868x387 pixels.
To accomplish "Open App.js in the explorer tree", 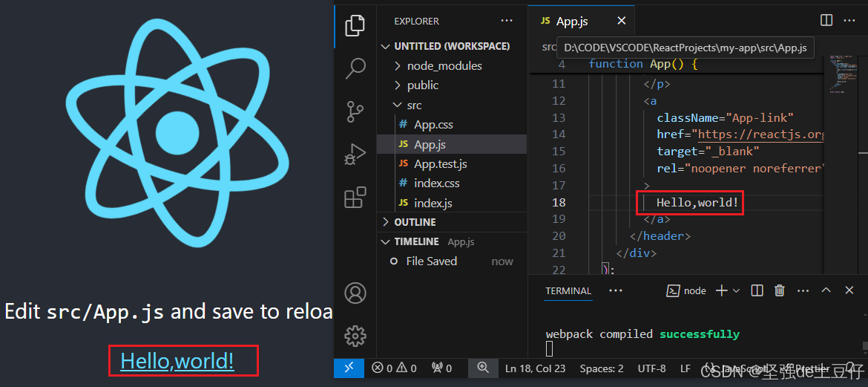I will point(452,144).
